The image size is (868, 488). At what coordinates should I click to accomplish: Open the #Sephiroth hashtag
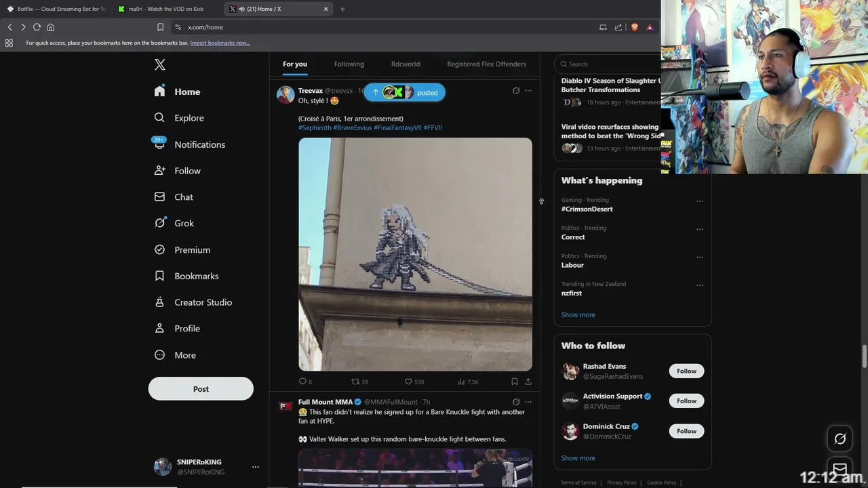click(x=315, y=127)
